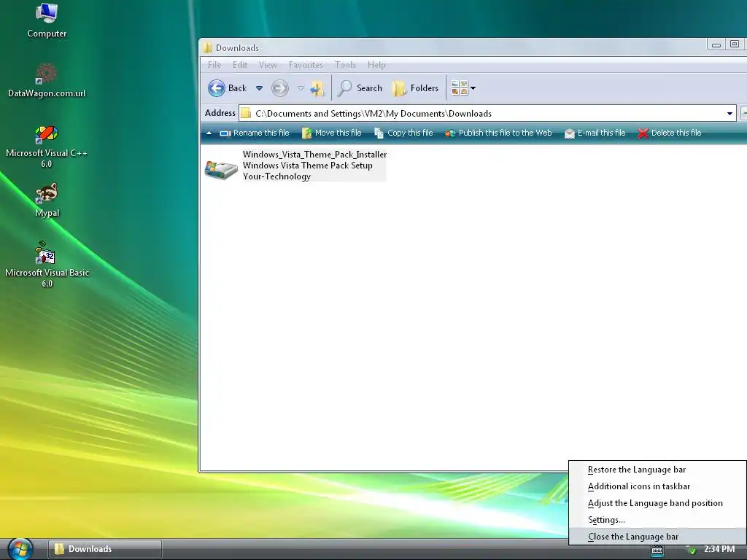Click Copy this file
This screenshot has height=560, width=747.
[x=403, y=133]
